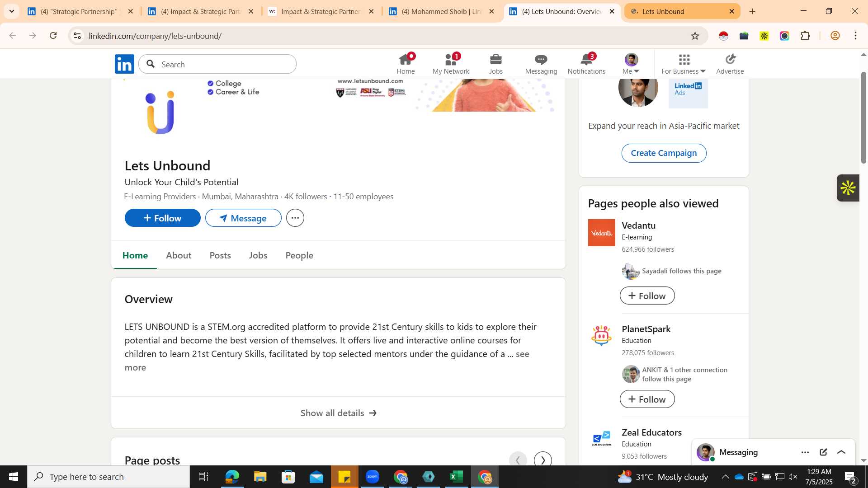Open Zoom from taskbar
The height and width of the screenshot is (488, 868).
click(373, 477)
